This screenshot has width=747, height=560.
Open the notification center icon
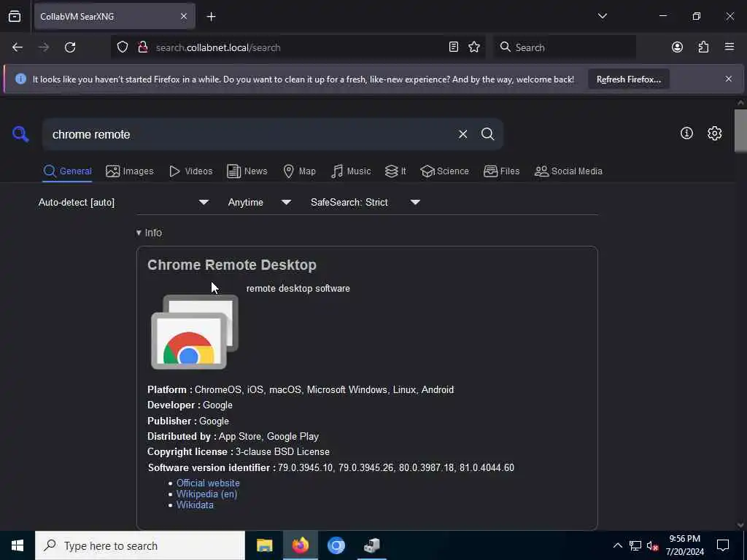[723, 545]
